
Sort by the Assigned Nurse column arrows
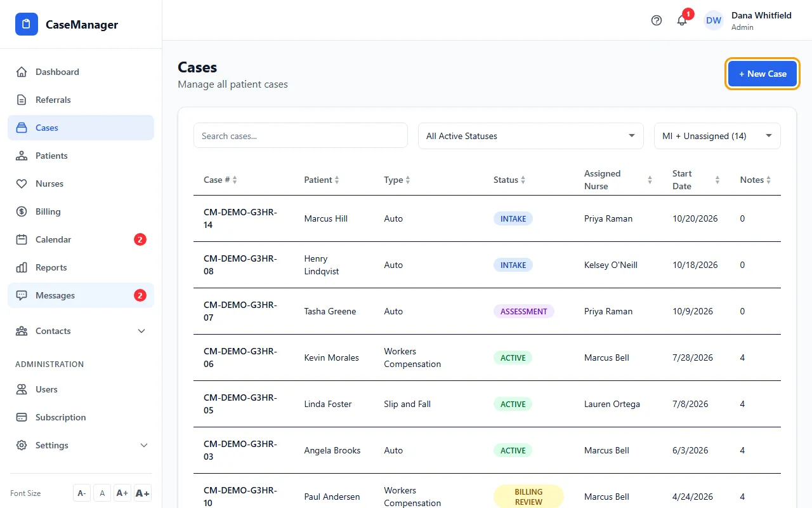(650, 180)
